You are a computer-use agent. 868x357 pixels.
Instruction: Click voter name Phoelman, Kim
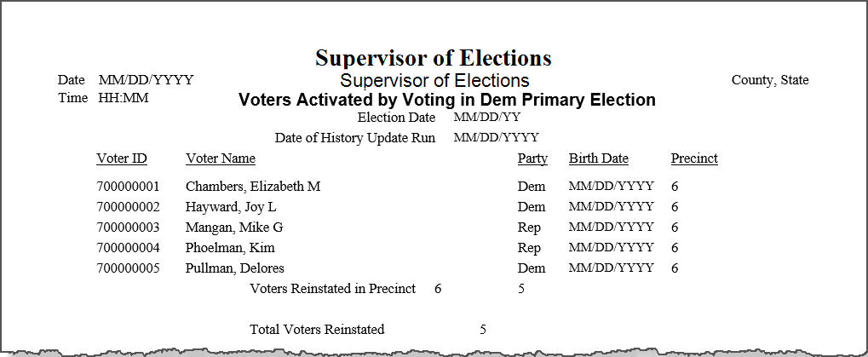coord(230,248)
